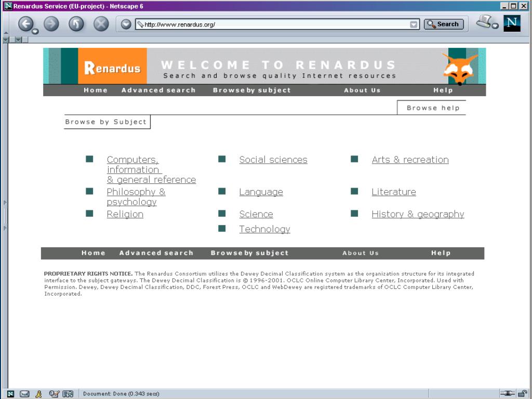
Task: Click the Print toolbar icon
Action: pyautogui.click(x=484, y=21)
